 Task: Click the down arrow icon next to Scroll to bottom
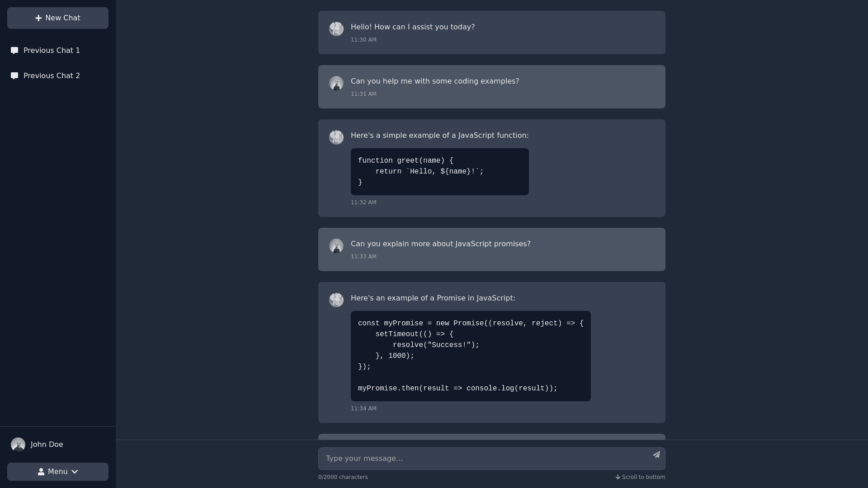pyautogui.click(x=618, y=477)
